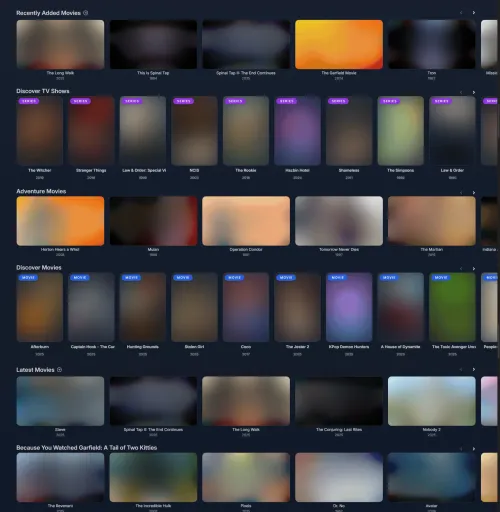Viewport: 500px width, 512px height.
Task: Click next arrow for Adventure Movies row
Action: click(x=474, y=193)
